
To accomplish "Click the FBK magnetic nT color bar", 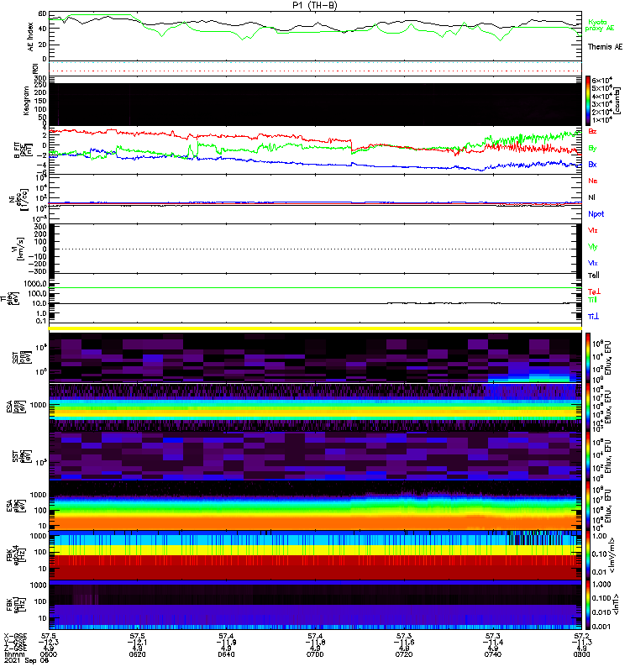I will pyautogui.click(x=587, y=605).
